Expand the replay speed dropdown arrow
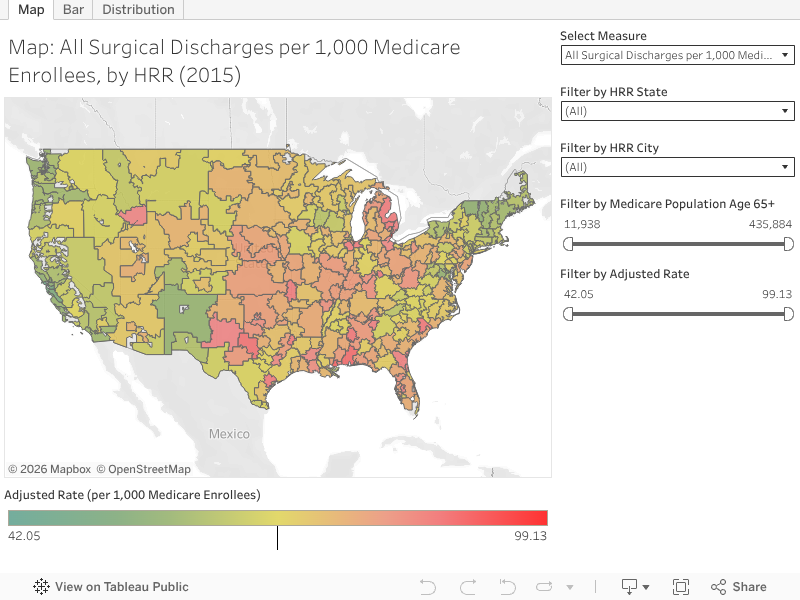This screenshot has width=800, height=600. (x=570, y=587)
